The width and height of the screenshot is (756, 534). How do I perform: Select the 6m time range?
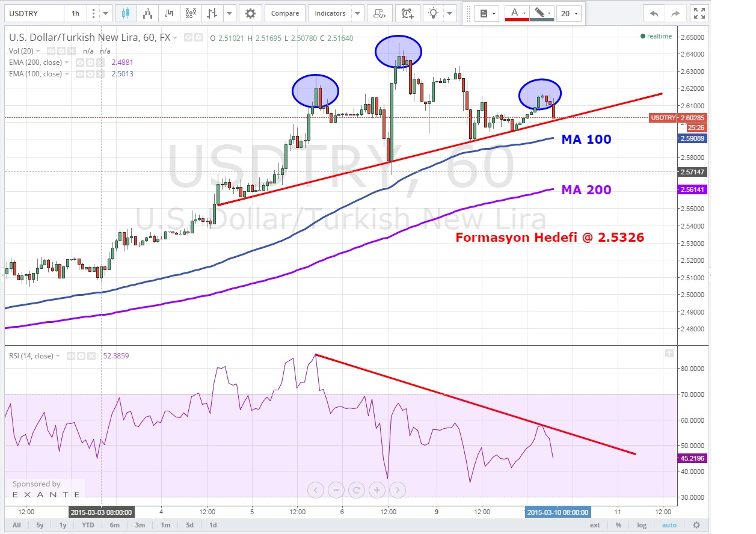tap(115, 525)
